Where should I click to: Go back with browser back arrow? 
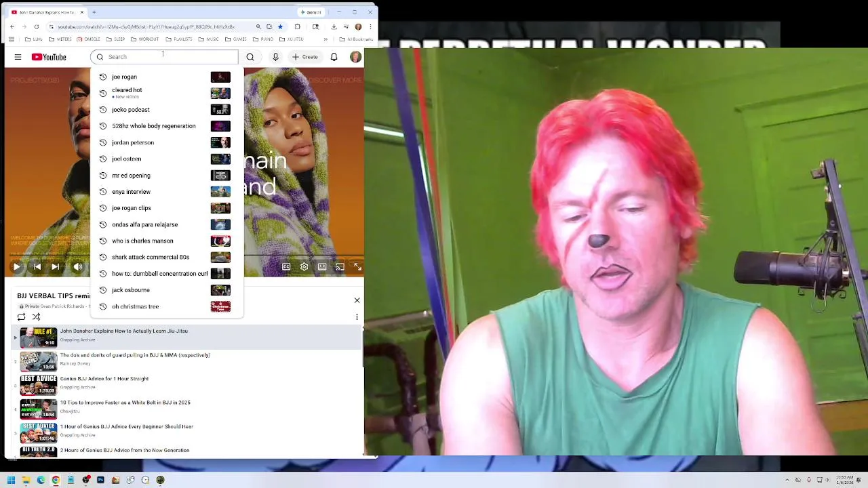click(x=12, y=27)
